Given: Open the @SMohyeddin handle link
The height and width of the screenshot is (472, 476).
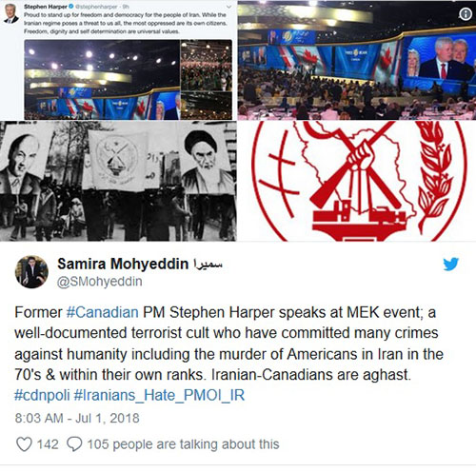Looking at the screenshot, I should (100, 282).
